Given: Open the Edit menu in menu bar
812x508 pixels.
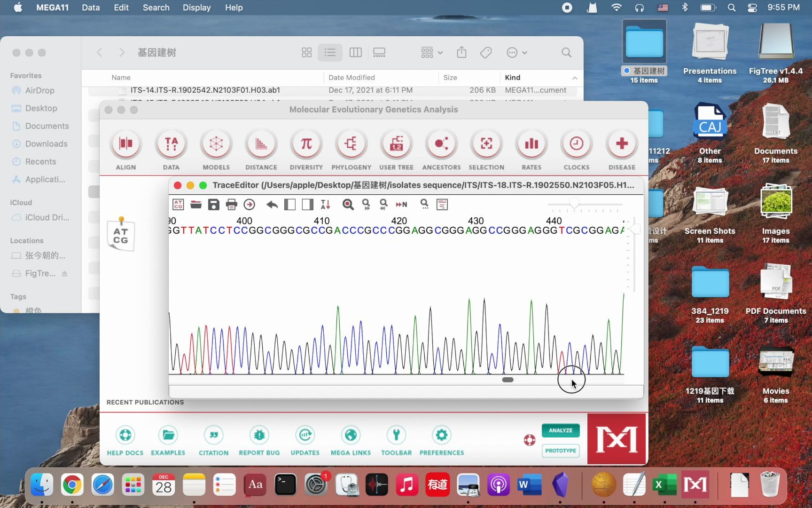Looking at the screenshot, I should click(x=121, y=8).
